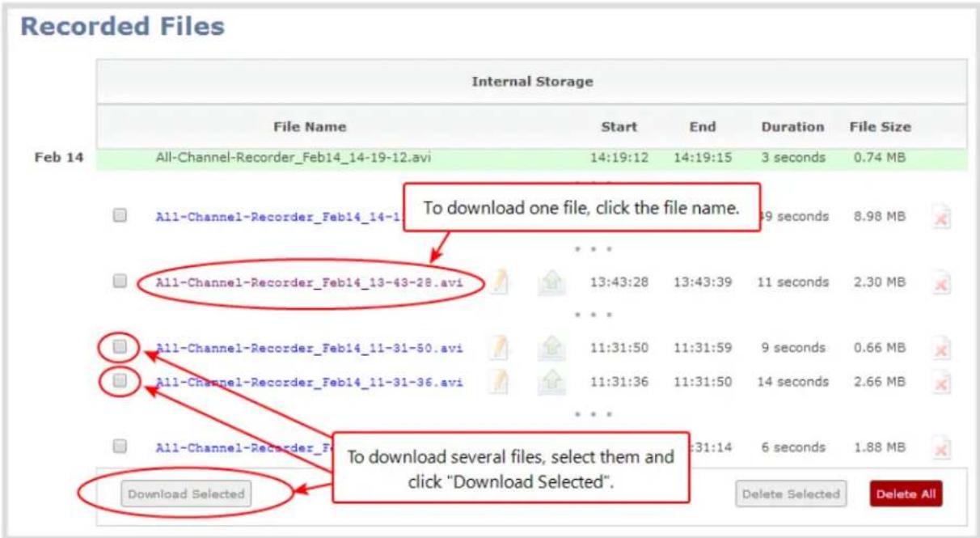
Task: Download All-Channel-Recorder_Feb14_13-43-28.avi by clicking its file name
Action: pos(309,282)
